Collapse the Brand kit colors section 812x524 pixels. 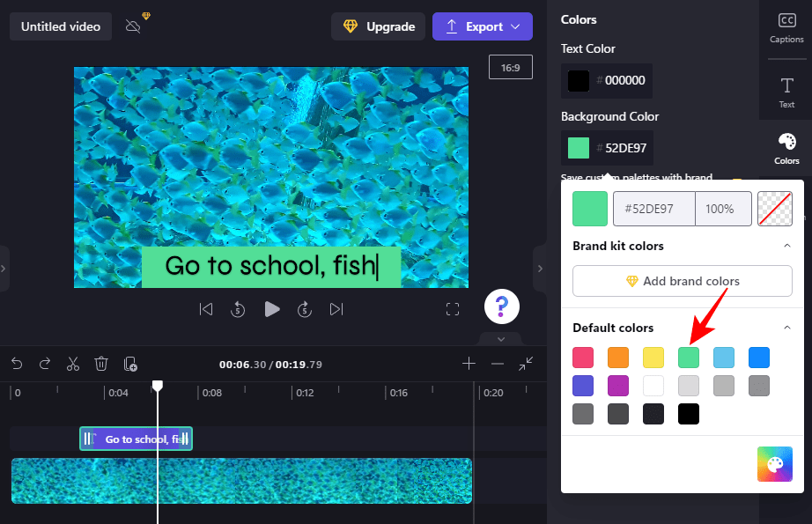(x=787, y=246)
